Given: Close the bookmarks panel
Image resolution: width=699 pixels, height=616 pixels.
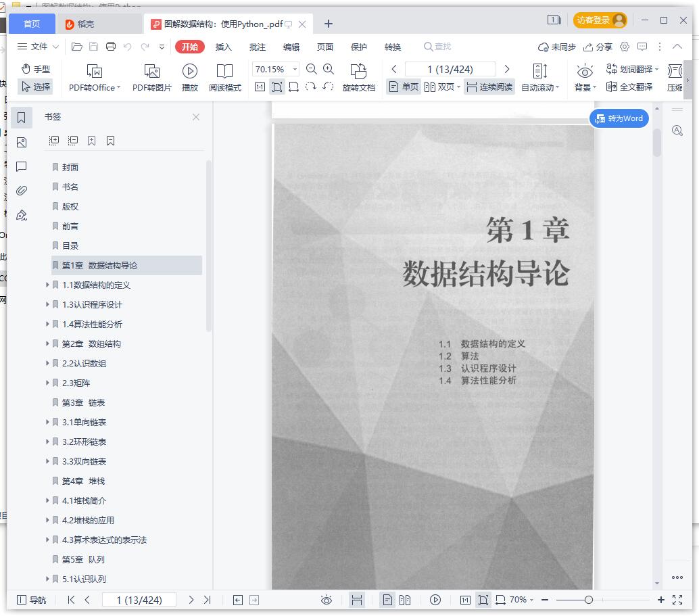Looking at the screenshot, I should (195, 117).
